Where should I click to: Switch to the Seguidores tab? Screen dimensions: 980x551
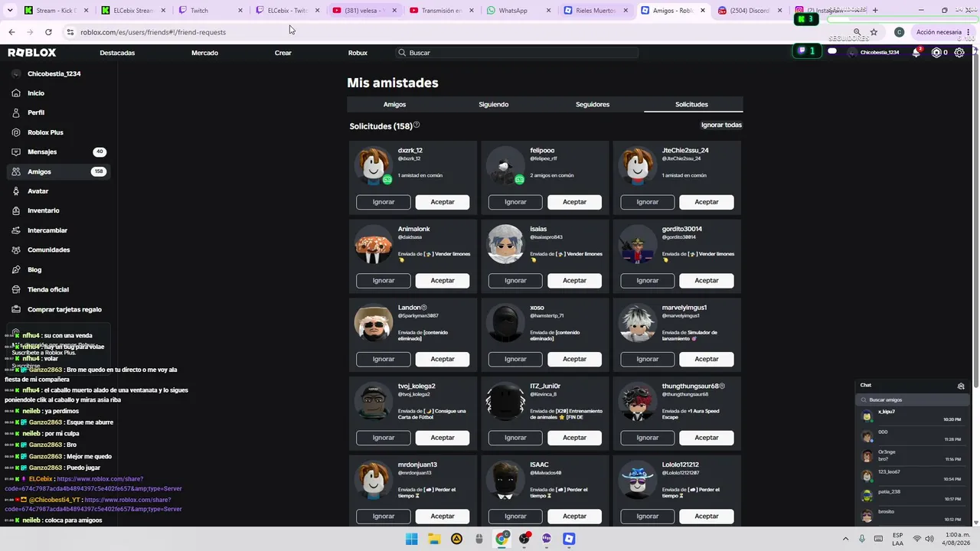593,105
